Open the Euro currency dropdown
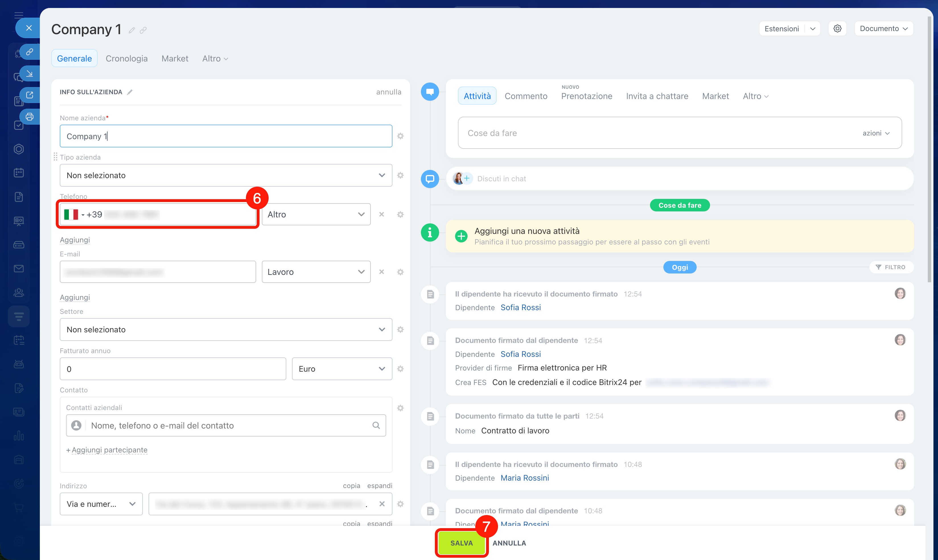The image size is (938, 560). click(342, 369)
